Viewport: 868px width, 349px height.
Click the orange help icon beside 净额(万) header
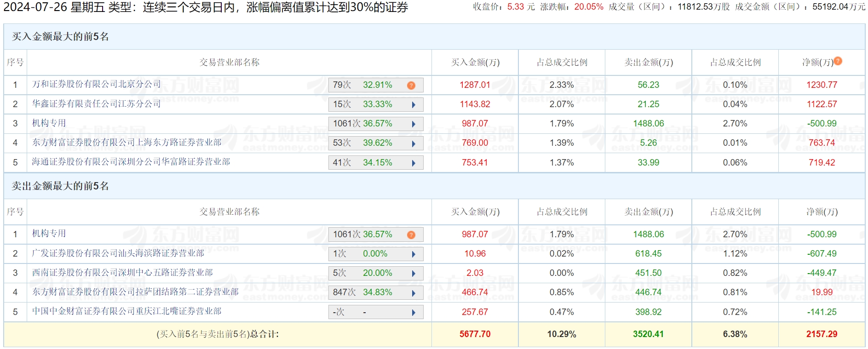click(x=838, y=61)
